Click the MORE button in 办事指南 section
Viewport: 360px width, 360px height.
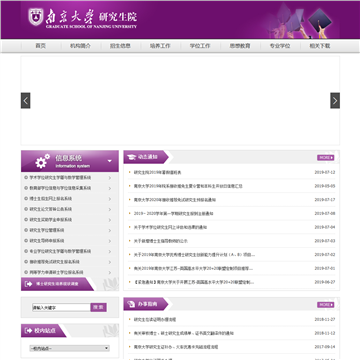[x=326, y=305]
